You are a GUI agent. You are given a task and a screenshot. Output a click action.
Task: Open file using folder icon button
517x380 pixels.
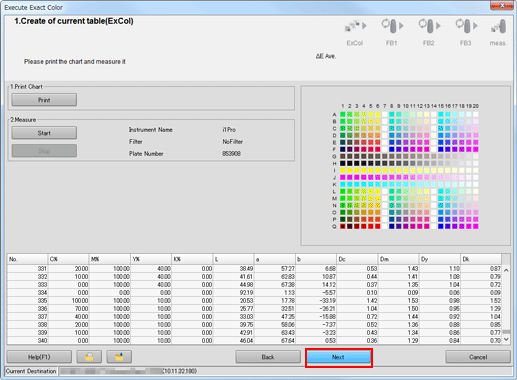pyautogui.click(x=89, y=357)
